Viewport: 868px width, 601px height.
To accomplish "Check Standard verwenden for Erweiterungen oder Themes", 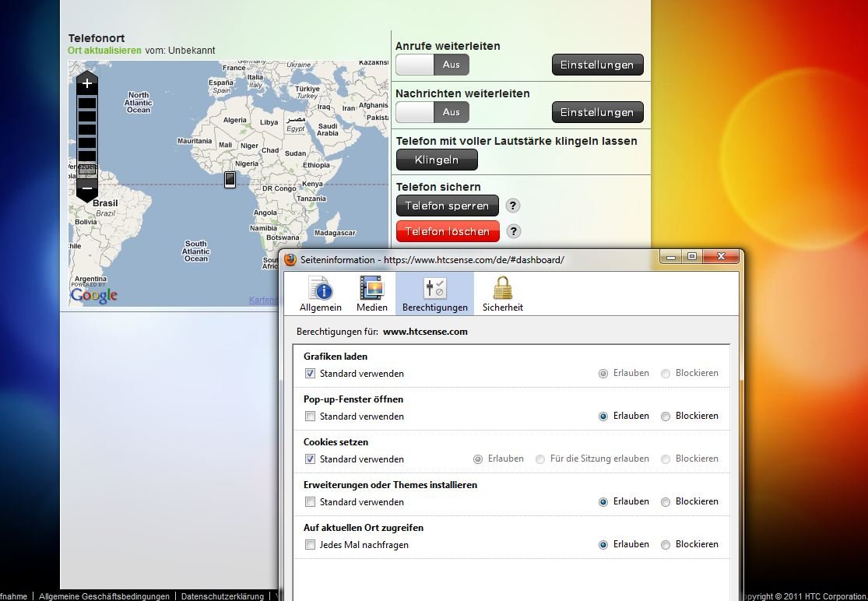I will click(310, 502).
